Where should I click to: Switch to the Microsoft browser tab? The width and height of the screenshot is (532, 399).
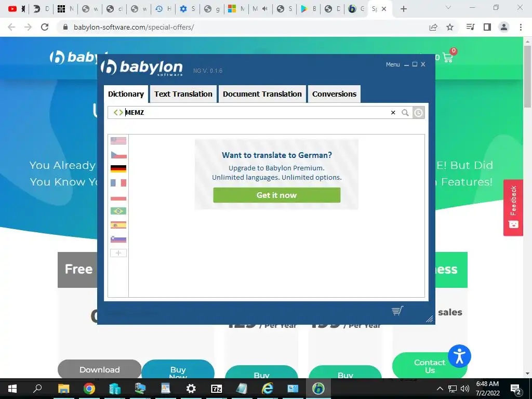[x=236, y=9]
